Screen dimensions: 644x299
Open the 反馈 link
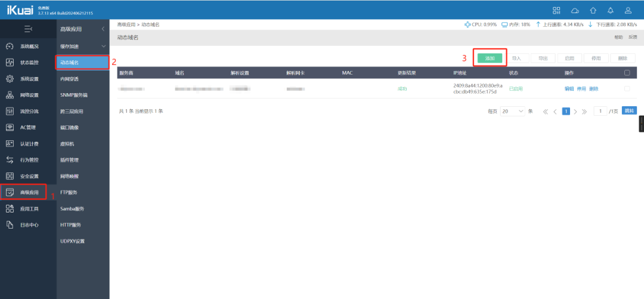[633, 38]
